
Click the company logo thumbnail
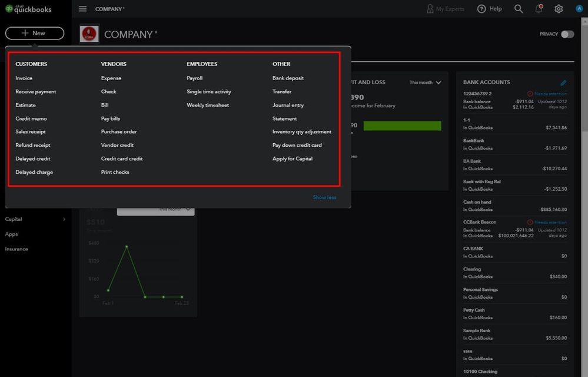tap(89, 34)
